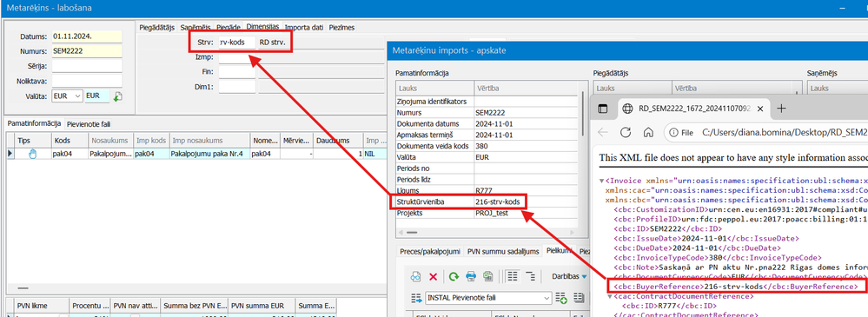Click the browser back arrow
Image resolution: width=868 pixels, height=317 pixels.
point(603,132)
